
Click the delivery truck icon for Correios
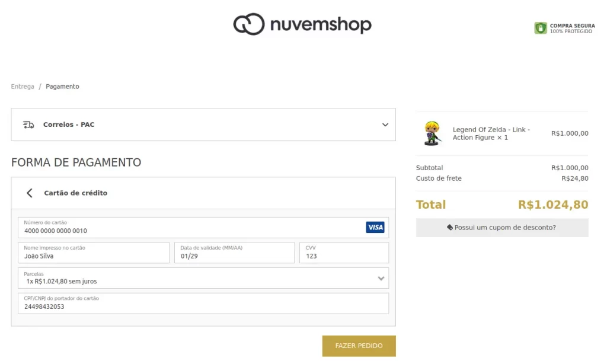tap(28, 124)
